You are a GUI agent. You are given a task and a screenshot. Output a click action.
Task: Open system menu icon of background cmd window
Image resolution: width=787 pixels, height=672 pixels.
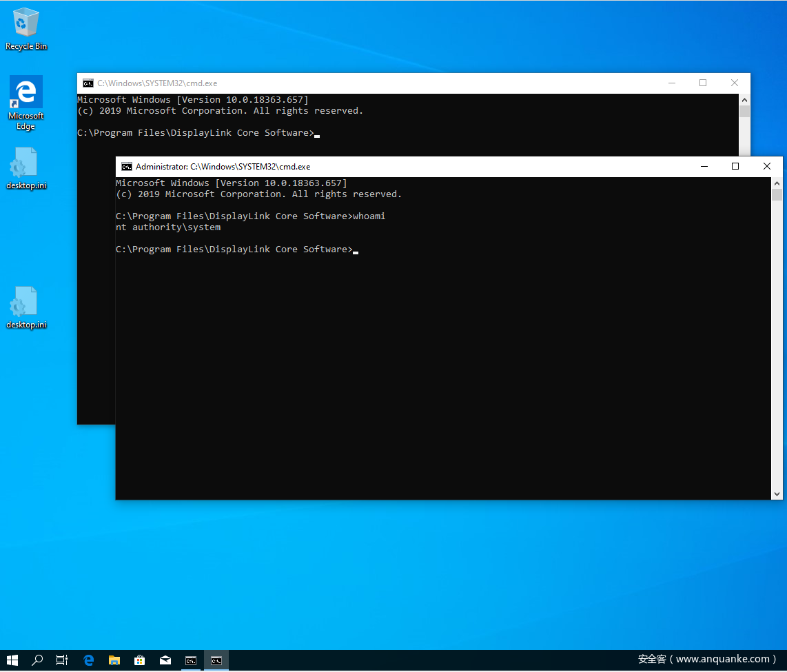coord(88,83)
